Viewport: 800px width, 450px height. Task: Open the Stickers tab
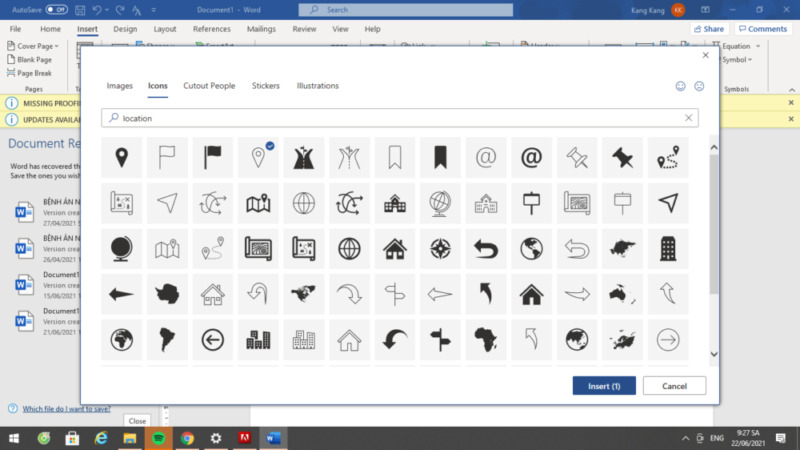tap(266, 86)
